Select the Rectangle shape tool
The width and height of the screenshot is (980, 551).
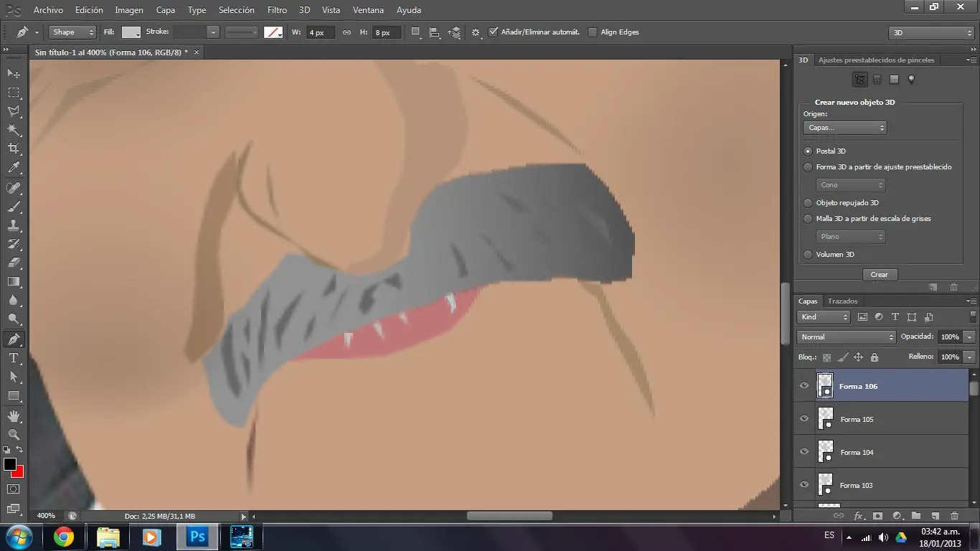pyautogui.click(x=14, y=395)
